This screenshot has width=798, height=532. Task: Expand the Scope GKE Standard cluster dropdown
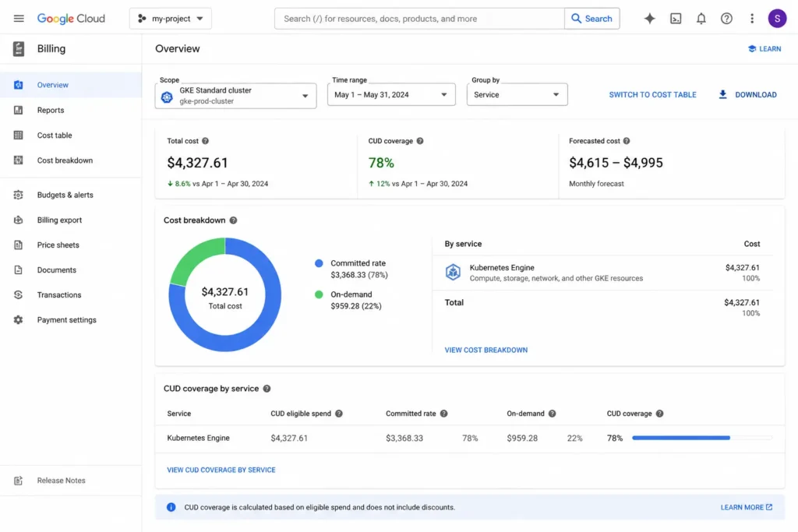(x=235, y=96)
